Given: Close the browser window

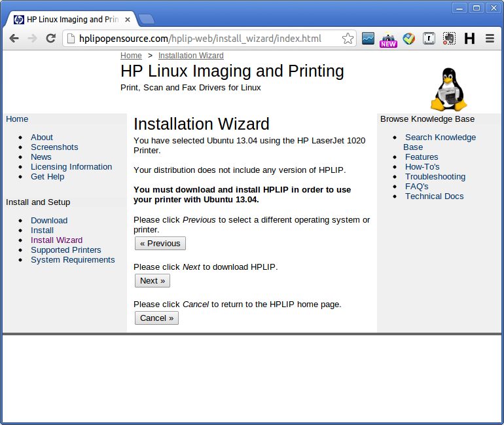Looking at the screenshot, I should [494, 8].
